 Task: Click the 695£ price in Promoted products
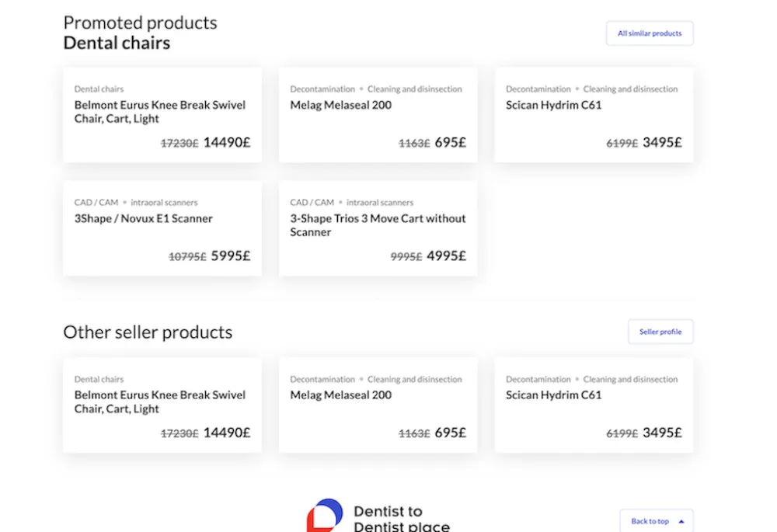click(451, 143)
